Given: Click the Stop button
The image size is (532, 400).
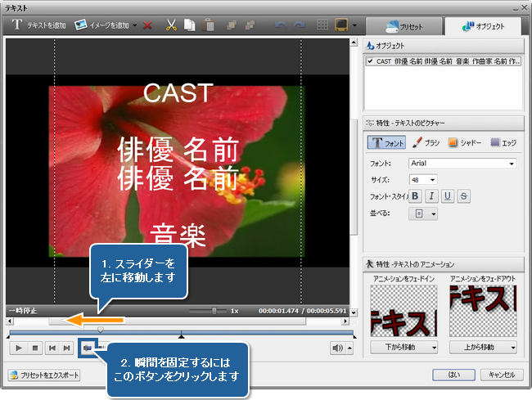Looking at the screenshot, I should click(x=35, y=348).
